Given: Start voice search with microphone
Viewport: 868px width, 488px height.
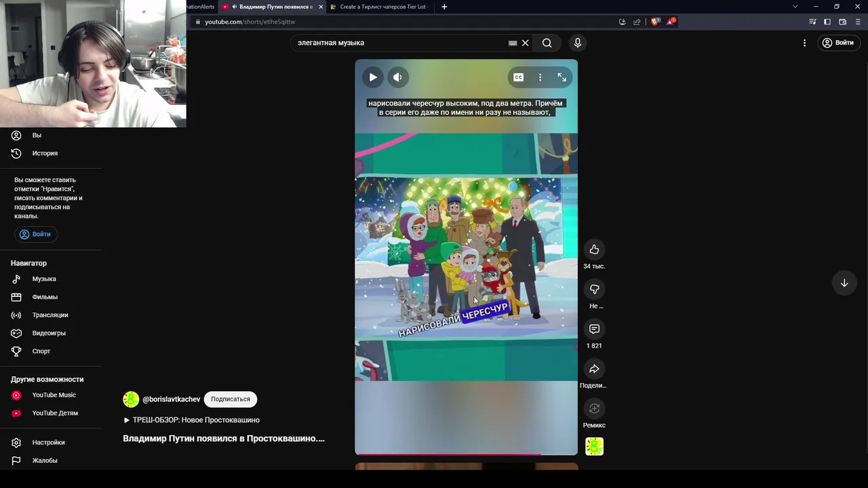Looking at the screenshot, I should [x=578, y=43].
